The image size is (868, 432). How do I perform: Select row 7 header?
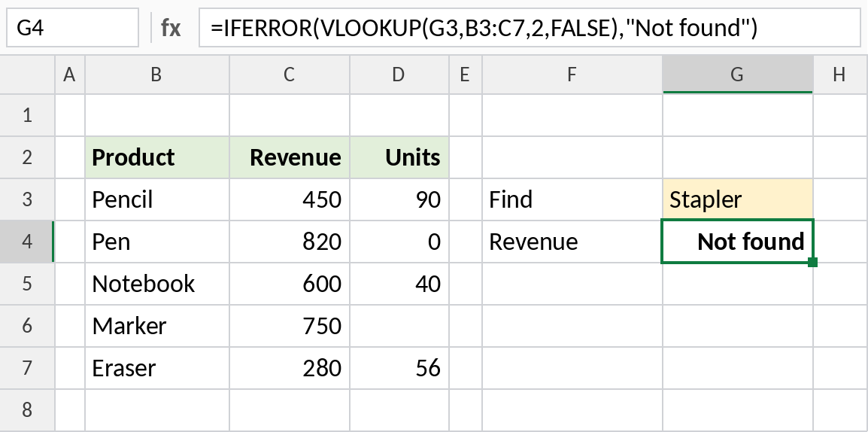[27, 368]
